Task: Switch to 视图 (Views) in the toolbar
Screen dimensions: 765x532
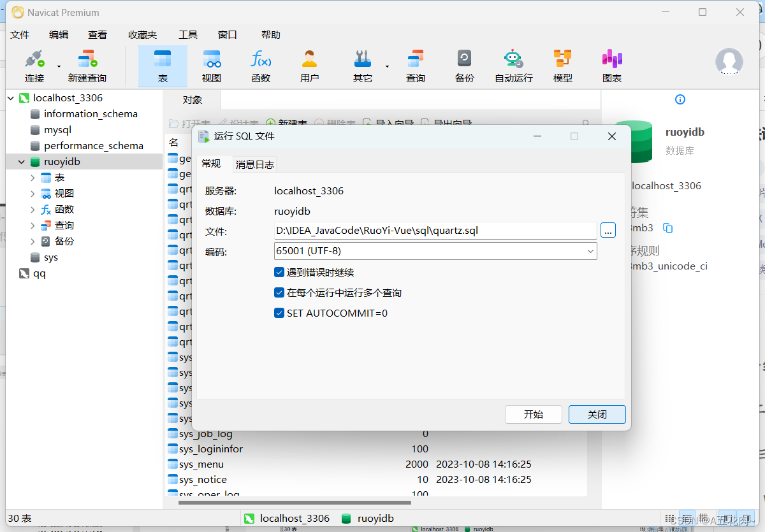Action: [x=211, y=64]
